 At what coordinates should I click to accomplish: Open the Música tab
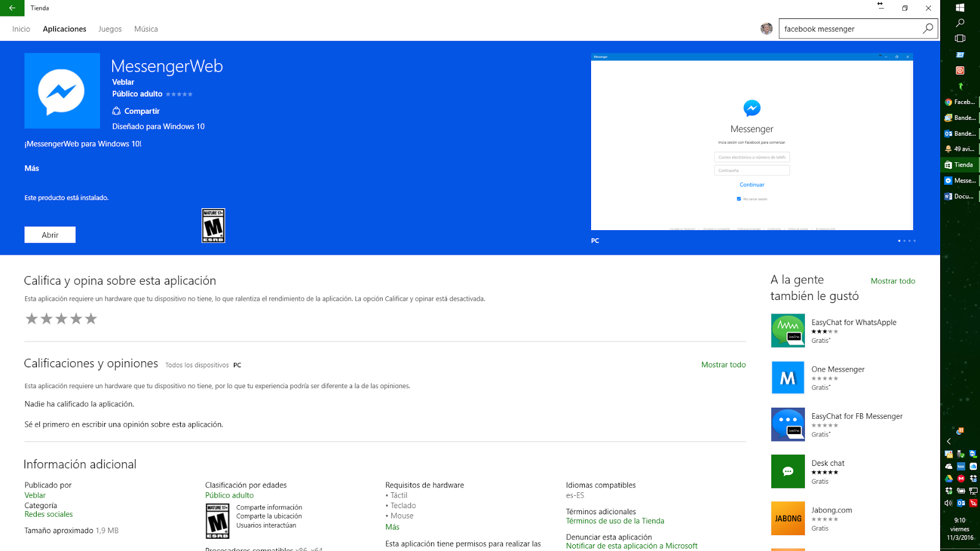point(146,29)
